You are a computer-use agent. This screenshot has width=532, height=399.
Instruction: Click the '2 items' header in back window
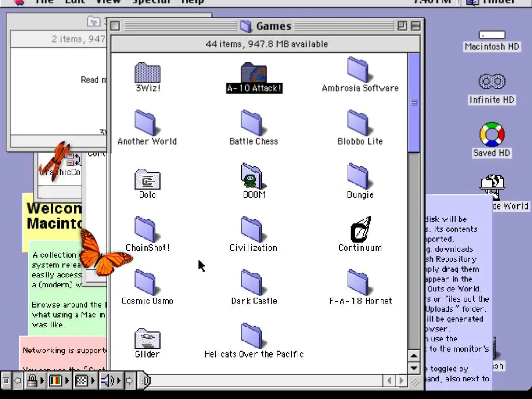click(x=78, y=39)
